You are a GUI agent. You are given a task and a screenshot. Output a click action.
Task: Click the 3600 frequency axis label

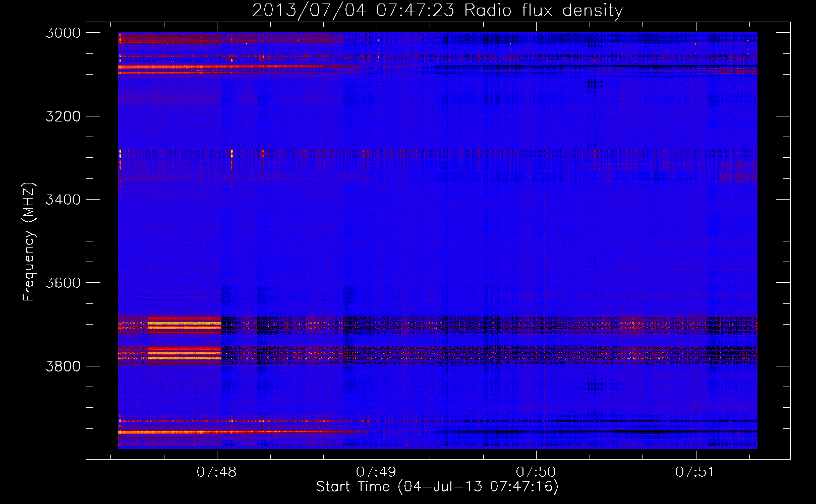pos(63,282)
